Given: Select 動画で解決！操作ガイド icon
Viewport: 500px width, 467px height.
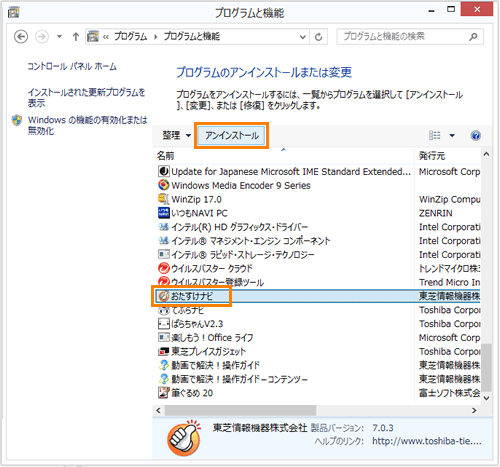Looking at the screenshot, I should 163,365.
